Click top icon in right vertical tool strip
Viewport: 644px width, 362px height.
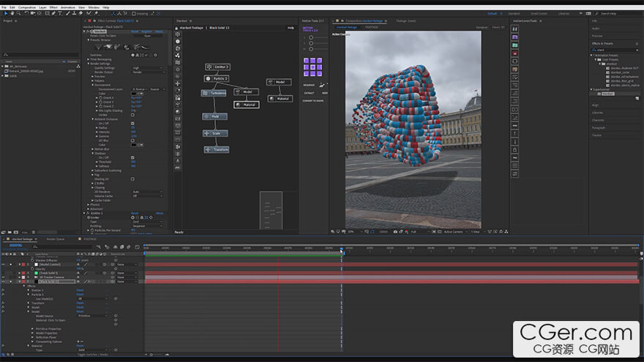514,29
